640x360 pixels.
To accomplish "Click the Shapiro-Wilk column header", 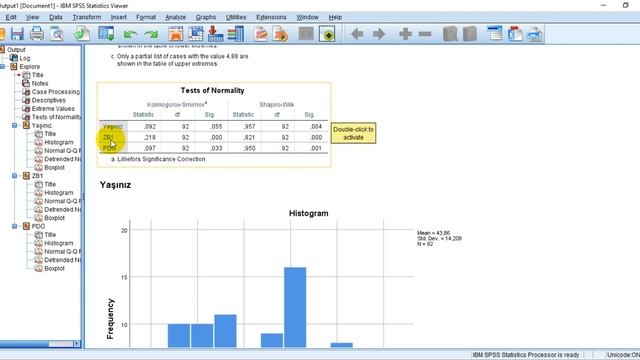I will click(277, 104).
